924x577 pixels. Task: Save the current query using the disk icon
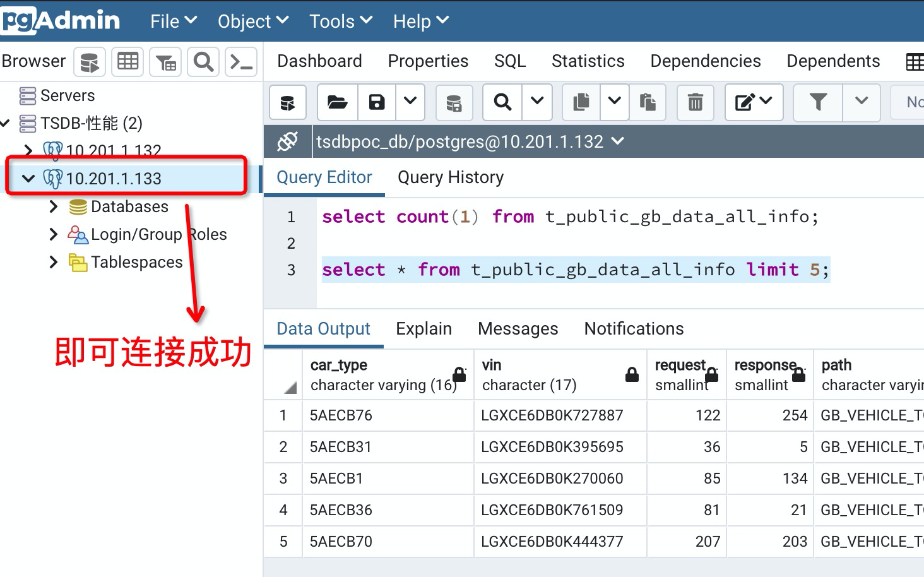376,102
